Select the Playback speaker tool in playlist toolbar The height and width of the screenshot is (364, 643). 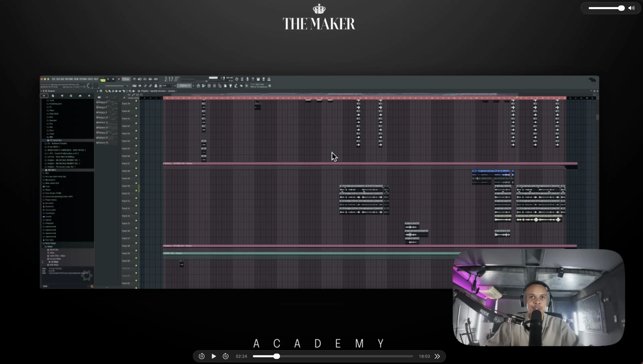point(134,91)
